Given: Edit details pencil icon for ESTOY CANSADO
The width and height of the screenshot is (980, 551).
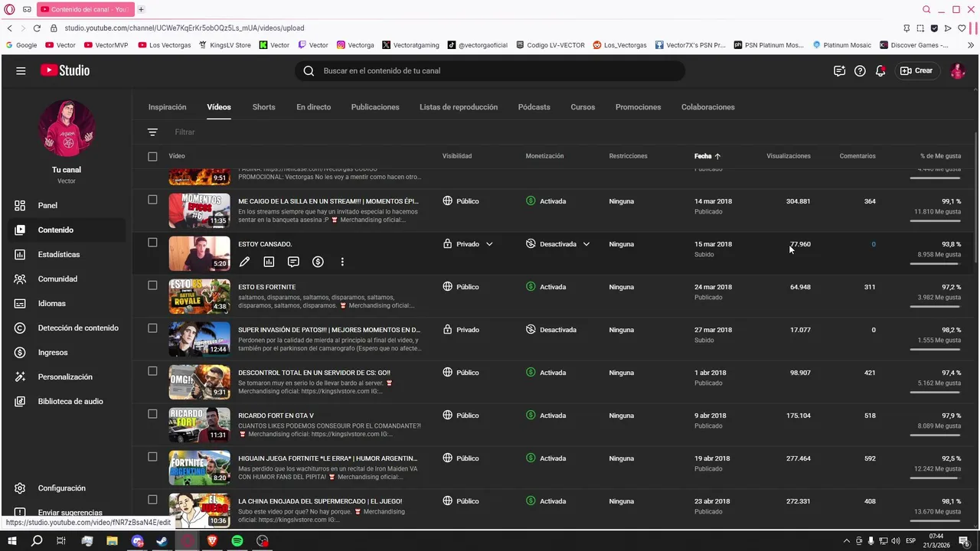Looking at the screenshot, I should pos(244,262).
